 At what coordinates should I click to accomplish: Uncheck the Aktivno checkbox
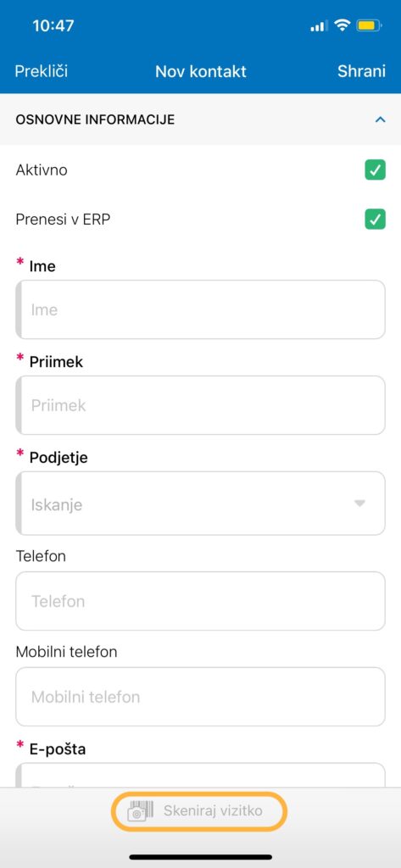click(x=375, y=170)
